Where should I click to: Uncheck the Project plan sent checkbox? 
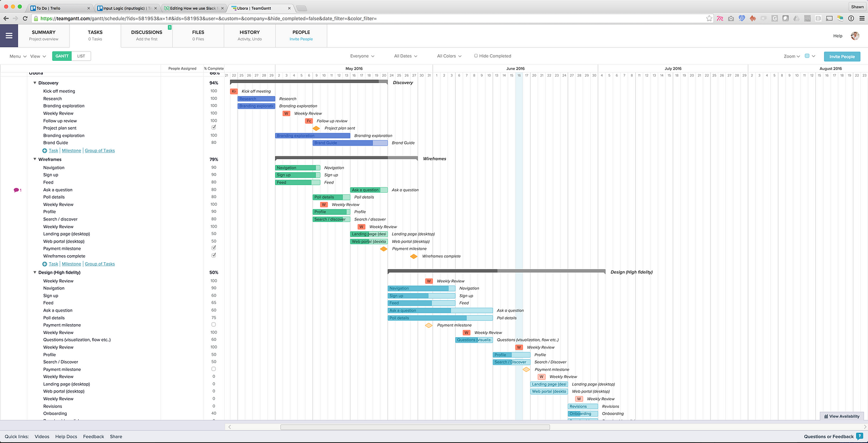214,127
